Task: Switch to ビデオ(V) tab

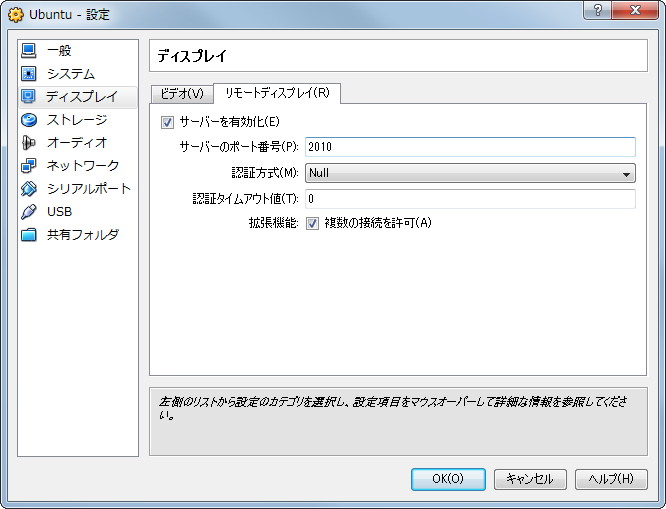Action: point(182,93)
